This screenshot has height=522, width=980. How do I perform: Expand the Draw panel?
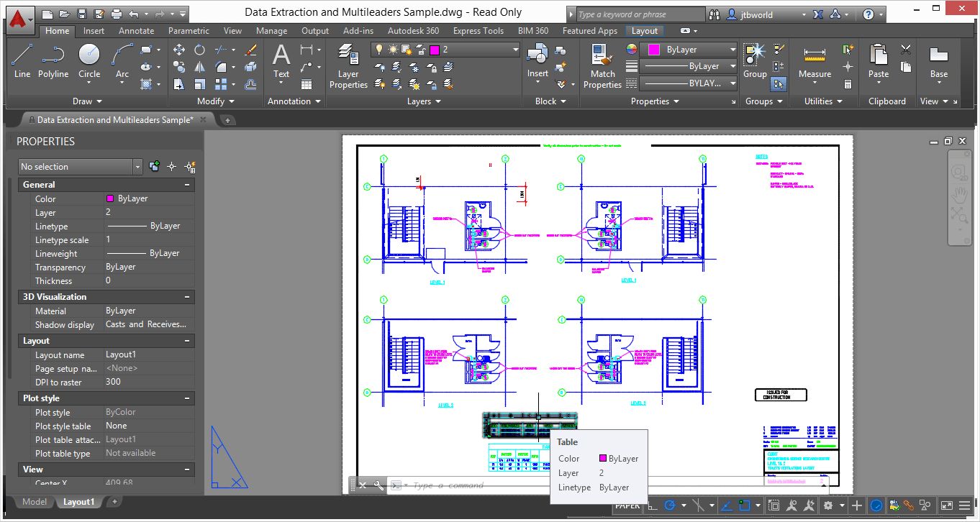98,101
